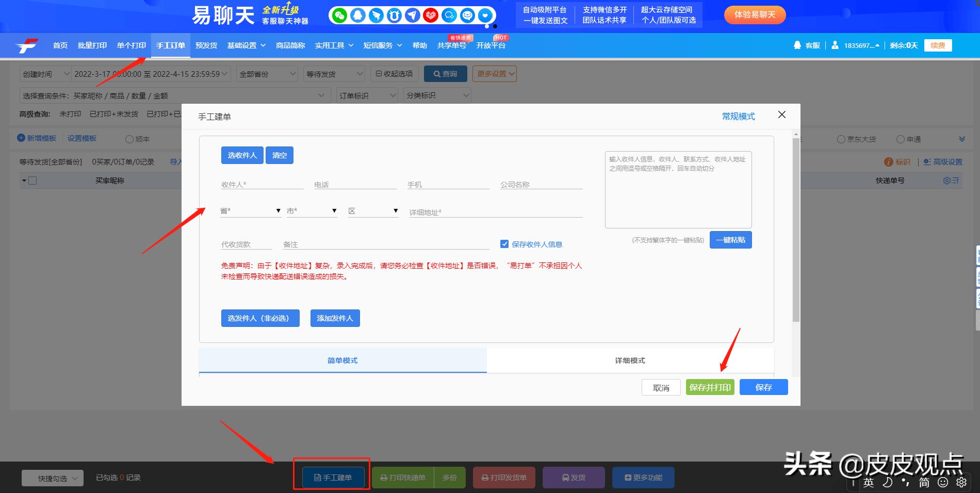Click the printer icon on 打印发货单 button
980x493 pixels.
tap(485, 477)
